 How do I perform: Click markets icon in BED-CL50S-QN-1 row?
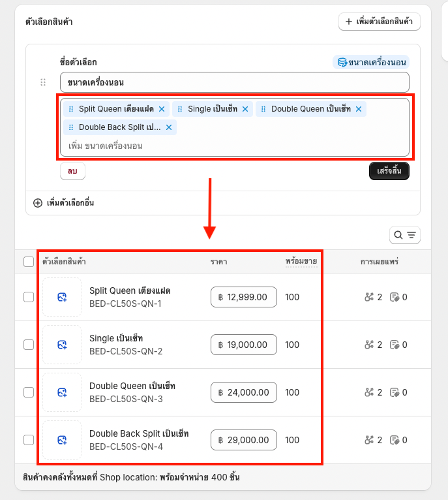coord(369,297)
